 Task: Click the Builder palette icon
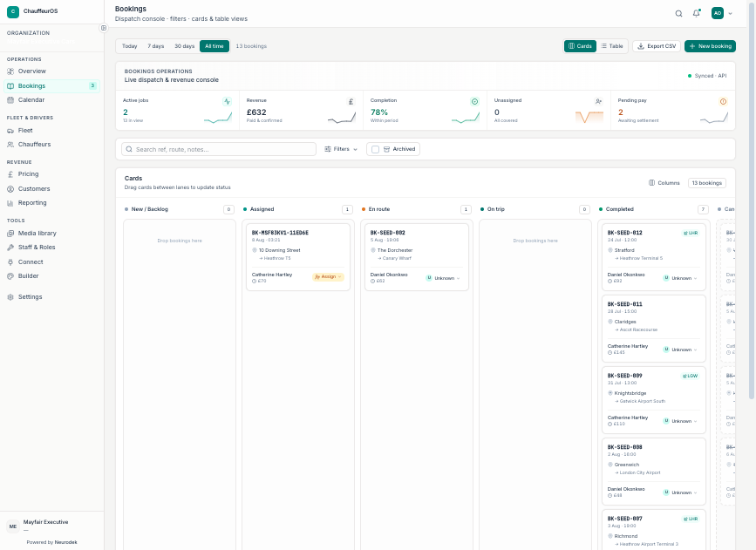(10, 276)
